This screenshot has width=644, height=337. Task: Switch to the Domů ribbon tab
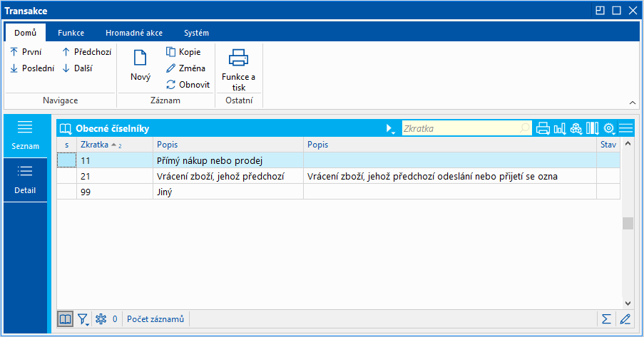coord(26,33)
